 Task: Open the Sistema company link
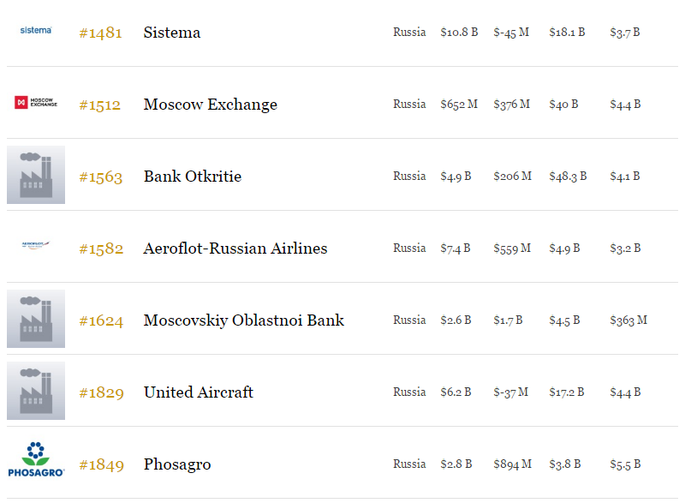pyautogui.click(x=172, y=33)
